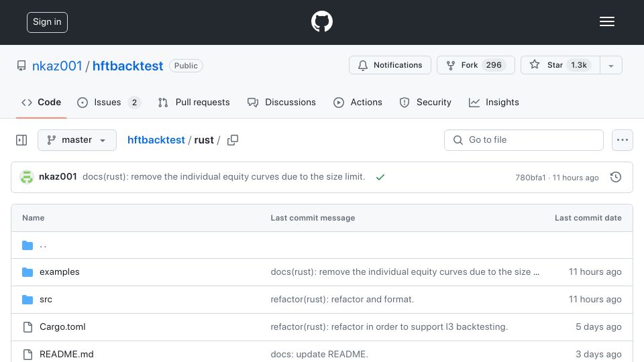Click the Star count 1.3k
The width and height of the screenshot is (644, 362).
tap(579, 65)
